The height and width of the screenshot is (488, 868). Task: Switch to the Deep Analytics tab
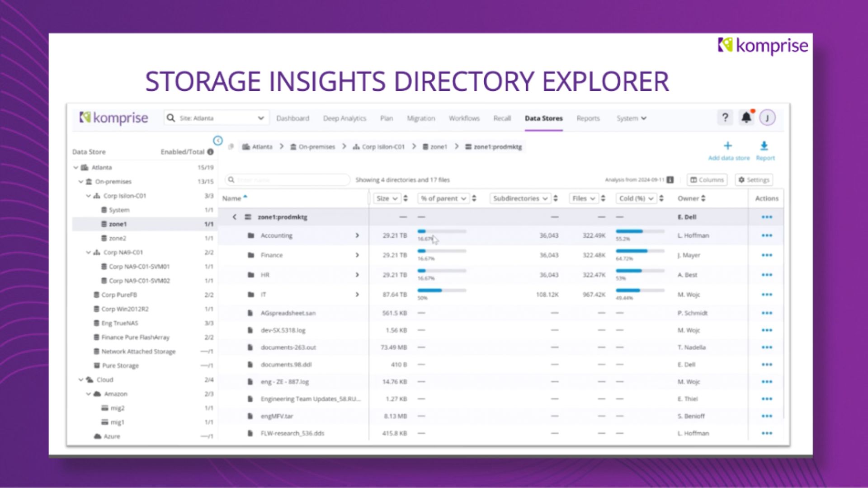(x=344, y=118)
